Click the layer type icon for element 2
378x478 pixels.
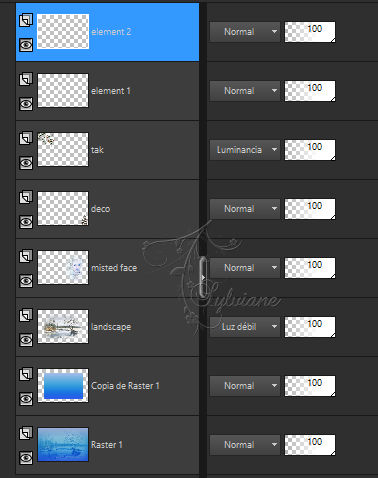point(26,20)
